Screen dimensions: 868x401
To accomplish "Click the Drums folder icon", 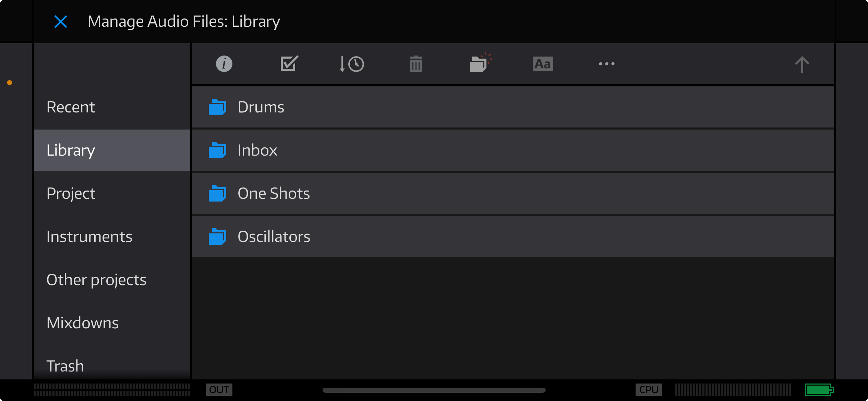I will point(217,107).
